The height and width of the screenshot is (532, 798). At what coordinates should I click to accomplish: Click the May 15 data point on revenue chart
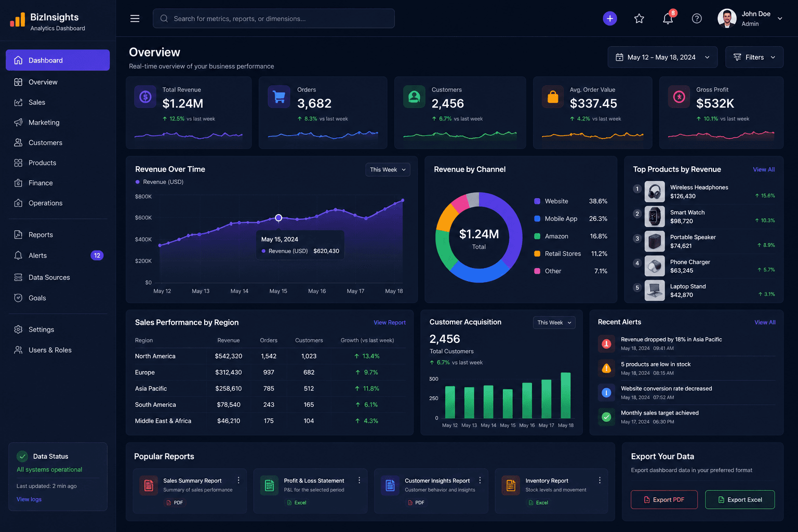click(278, 218)
